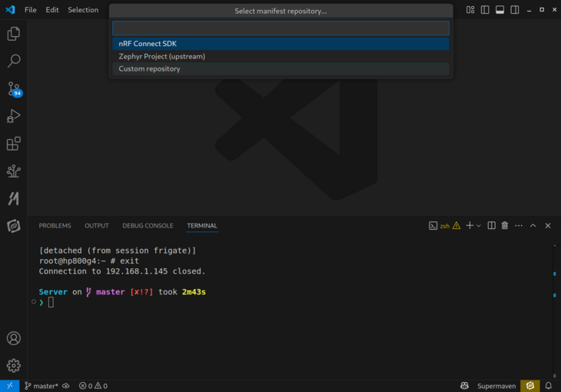The height and width of the screenshot is (392, 561).
Task: Click the "root@hp800g4:~ # exit" line
Action: 89,261
